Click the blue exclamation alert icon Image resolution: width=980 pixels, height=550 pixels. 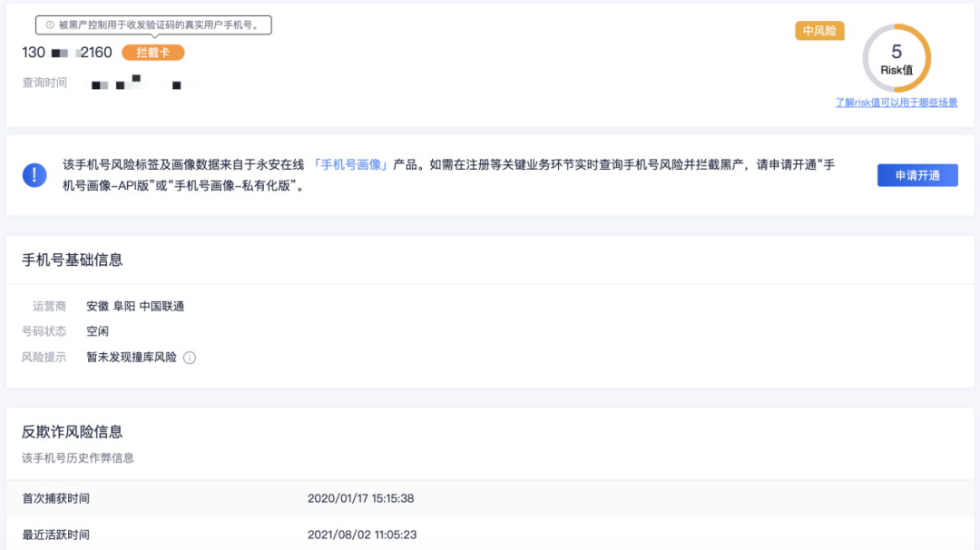click(x=34, y=175)
